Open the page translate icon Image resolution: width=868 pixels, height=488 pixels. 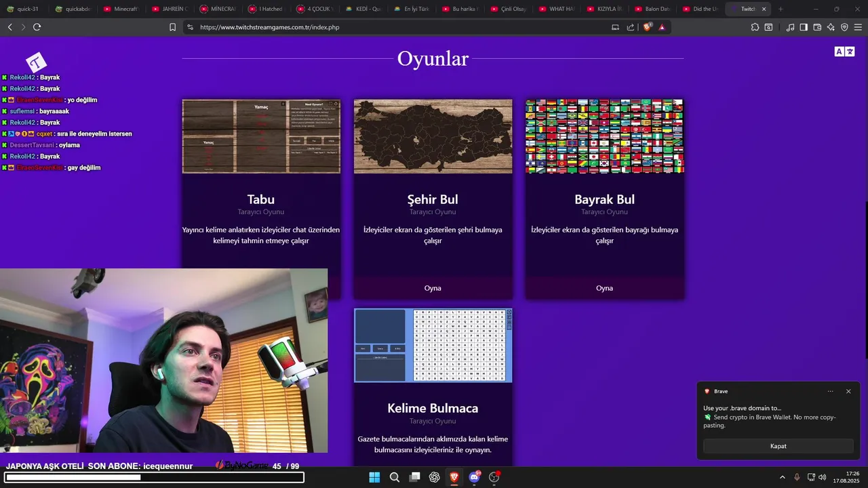coord(844,52)
